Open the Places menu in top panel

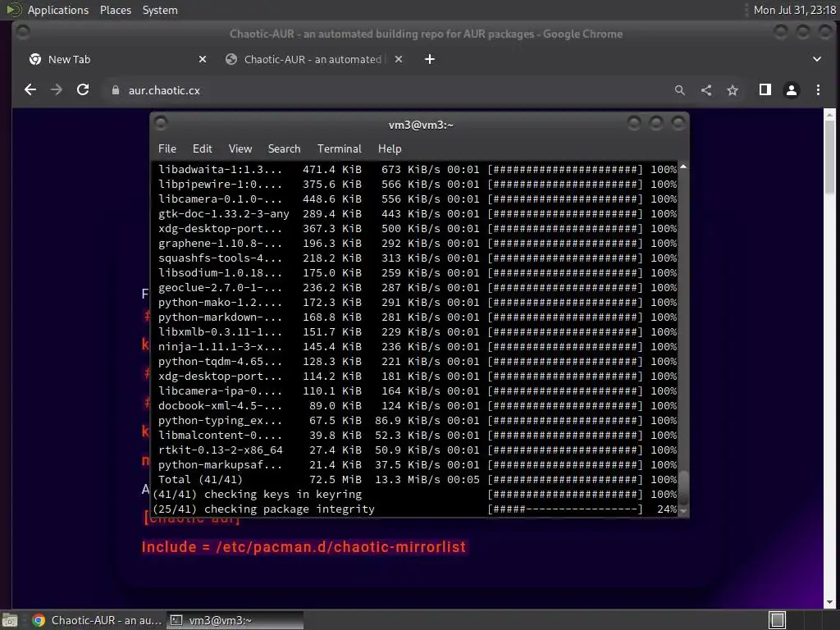coord(116,10)
